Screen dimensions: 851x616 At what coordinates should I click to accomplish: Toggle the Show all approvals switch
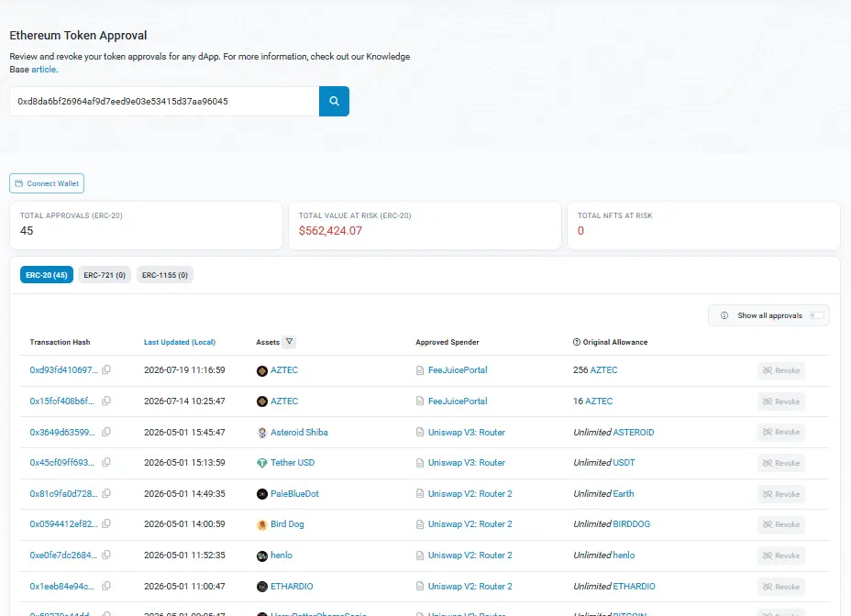(816, 315)
